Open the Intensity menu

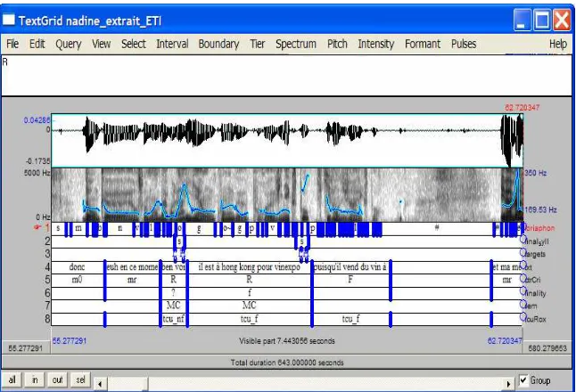pyautogui.click(x=375, y=44)
